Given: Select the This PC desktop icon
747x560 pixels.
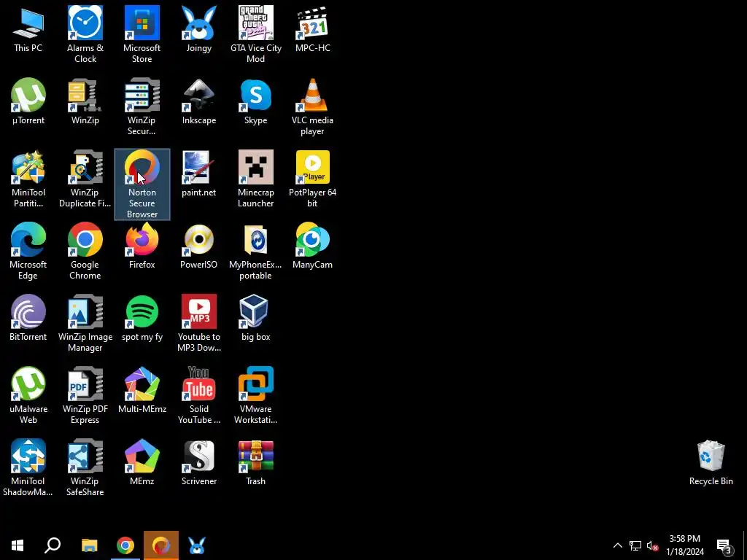Looking at the screenshot, I should pos(28,29).
